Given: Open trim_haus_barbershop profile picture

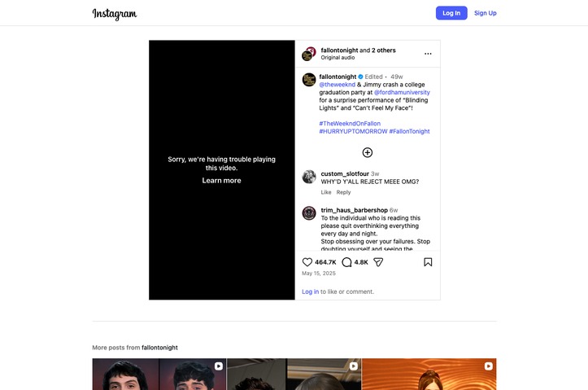Looking at the screenshot, I should 309,213.
